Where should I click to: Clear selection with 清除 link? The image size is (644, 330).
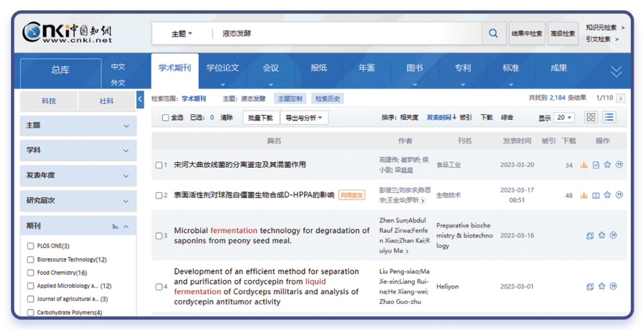coord(227,118)
